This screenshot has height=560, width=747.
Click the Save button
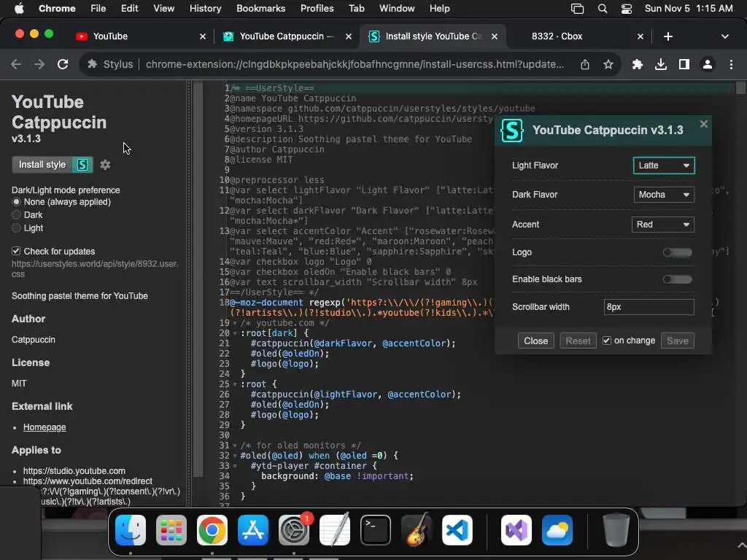(678, 341)
